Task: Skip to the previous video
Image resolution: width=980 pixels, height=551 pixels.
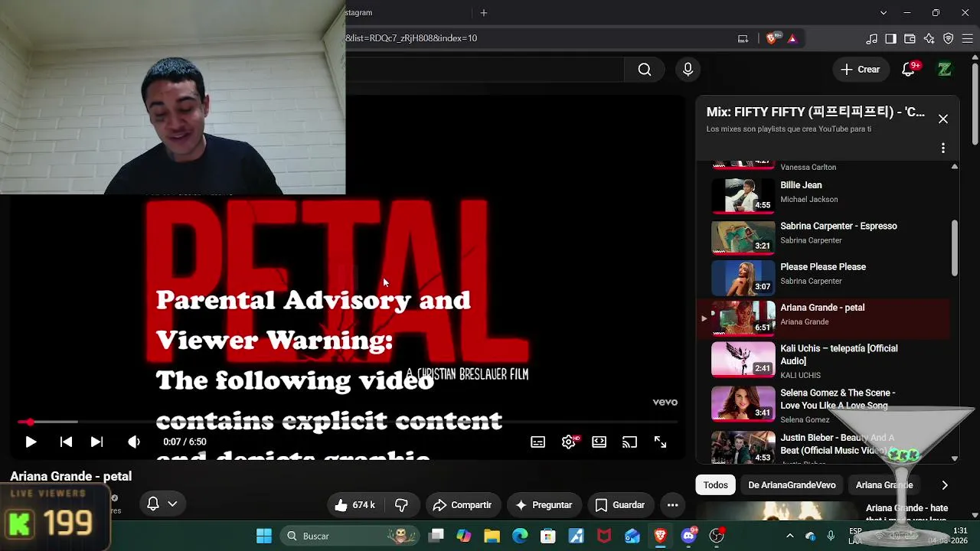Action: coord(66,442)
